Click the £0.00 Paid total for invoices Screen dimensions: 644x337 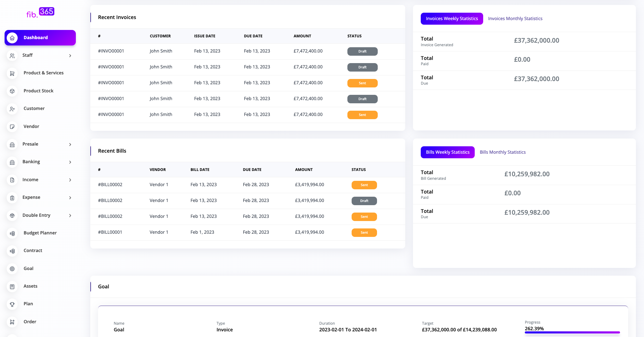(x=522, y=60)
